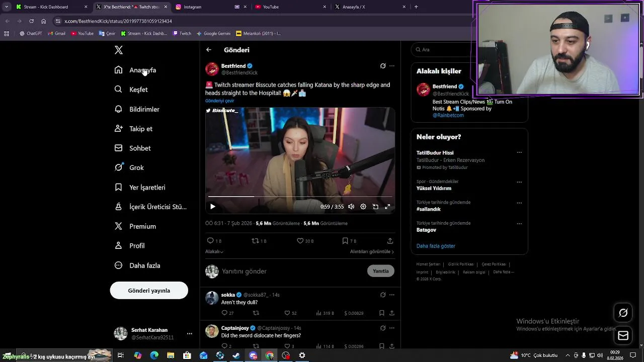Play the Bisscute video
The width and height of the screenshot is (644, 362).
click(x=213, y=207)
